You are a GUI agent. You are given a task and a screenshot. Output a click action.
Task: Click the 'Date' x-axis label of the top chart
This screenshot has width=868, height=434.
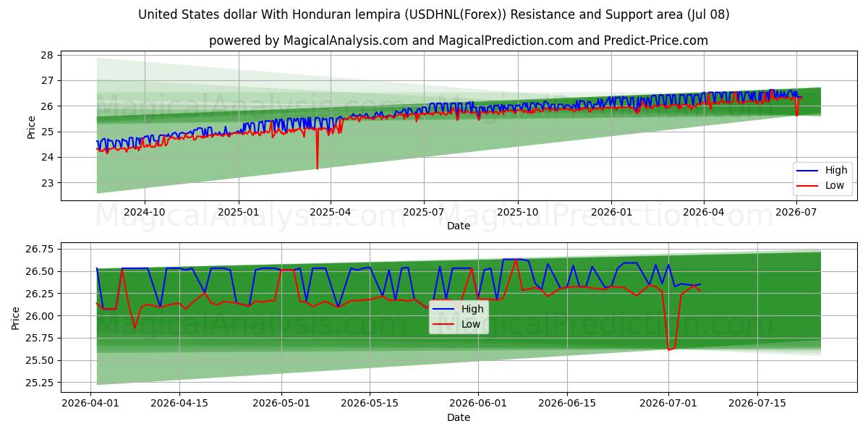click(459, 226)
